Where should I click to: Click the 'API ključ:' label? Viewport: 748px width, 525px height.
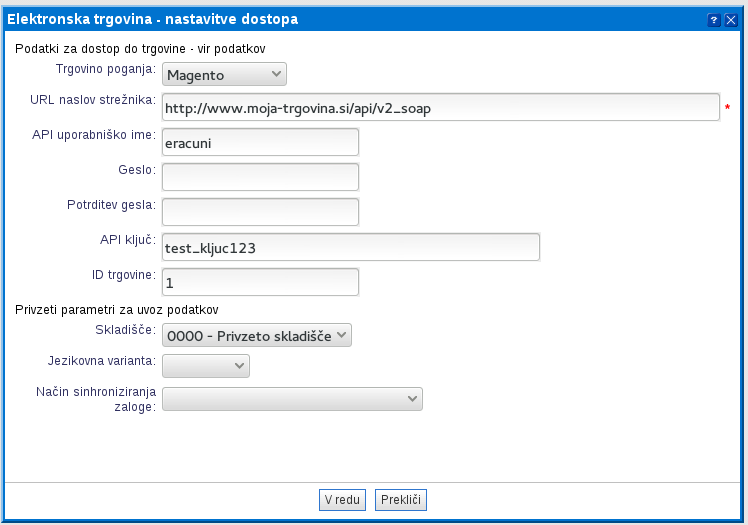click(125, 240)
